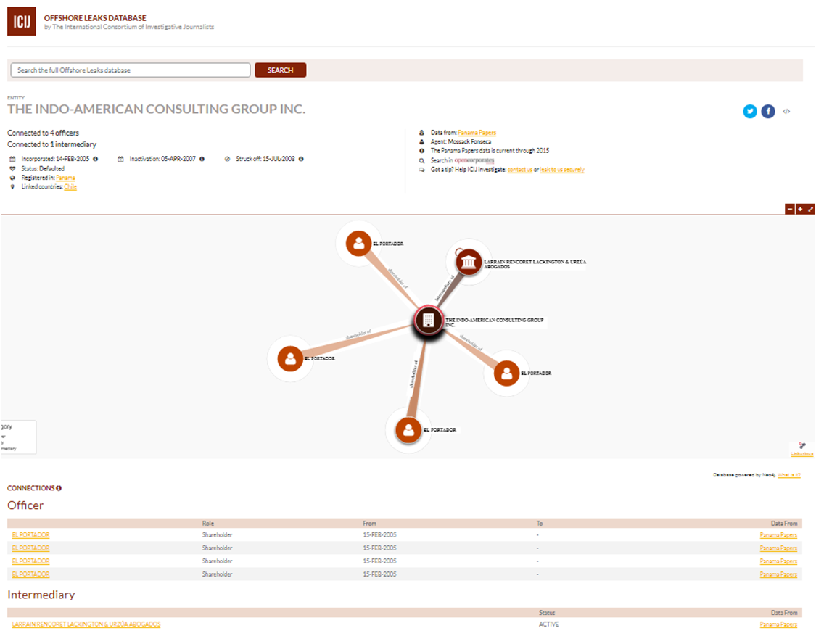Open the Panama Papers data source link in header
Screen dimensions: 816x644
[477, 133]
